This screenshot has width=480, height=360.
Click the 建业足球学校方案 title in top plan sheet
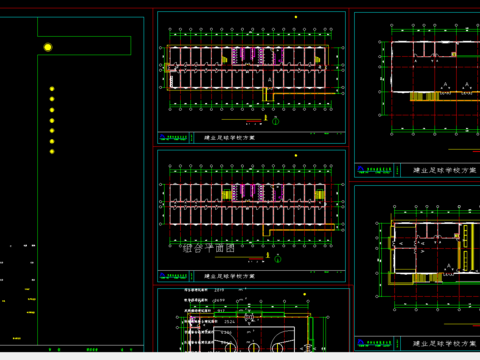click(x=229, y=137)
